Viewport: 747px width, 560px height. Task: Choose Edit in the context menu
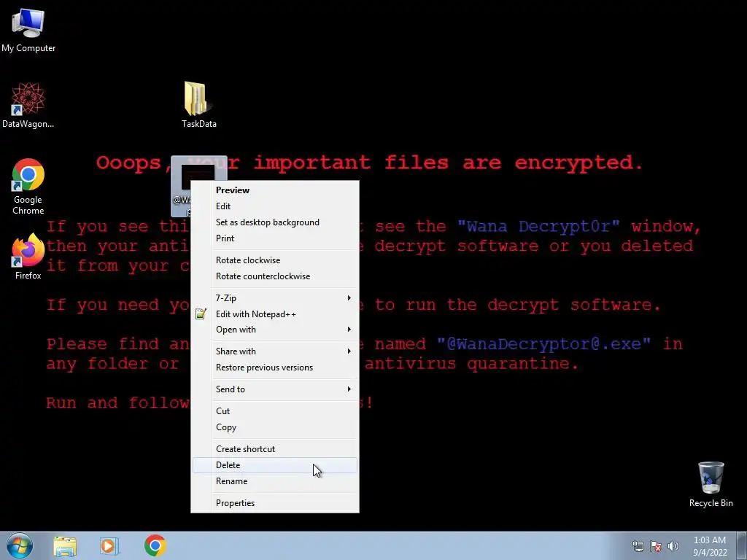pyautogui.click(x=275, y=206)
